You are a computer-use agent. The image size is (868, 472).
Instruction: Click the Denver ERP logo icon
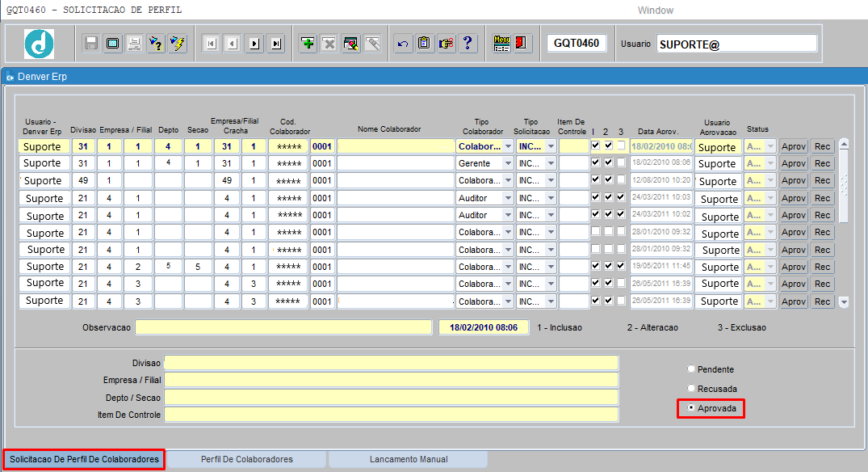point(40,44)
